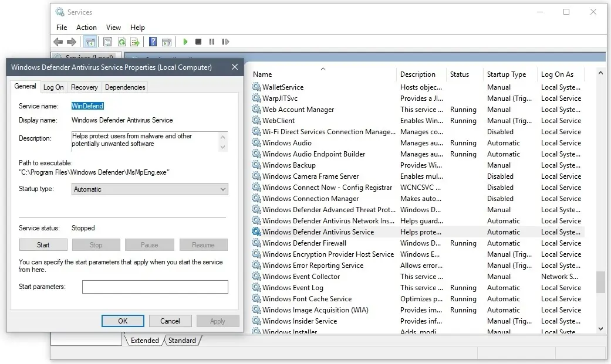Click the Apply button in the properties dialog

[x=217, y=321]
